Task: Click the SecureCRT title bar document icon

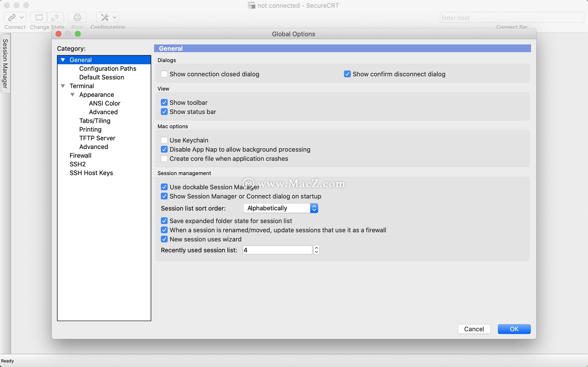Action: [x=251, y=6]
